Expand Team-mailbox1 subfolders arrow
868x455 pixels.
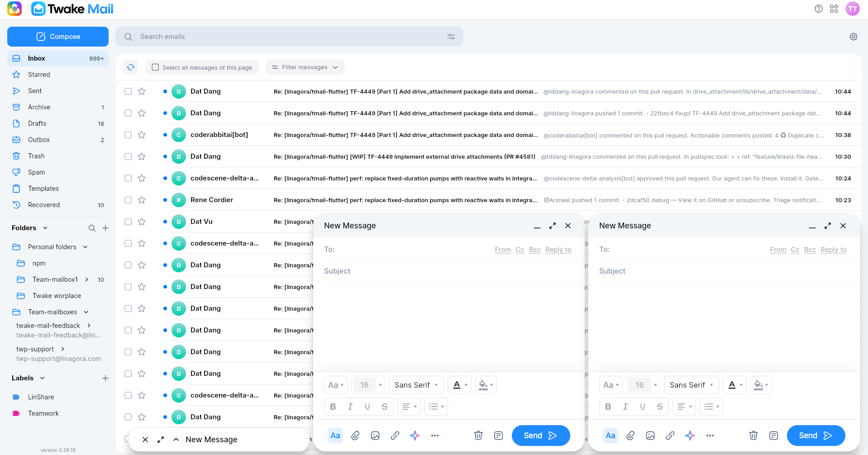(x=87, y=280)
